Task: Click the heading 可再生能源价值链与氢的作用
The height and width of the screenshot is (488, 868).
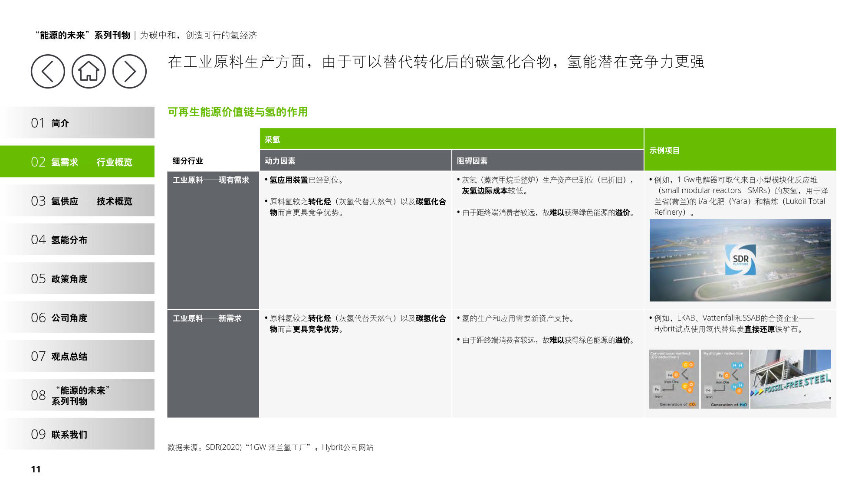Action: tap(238, 112)
